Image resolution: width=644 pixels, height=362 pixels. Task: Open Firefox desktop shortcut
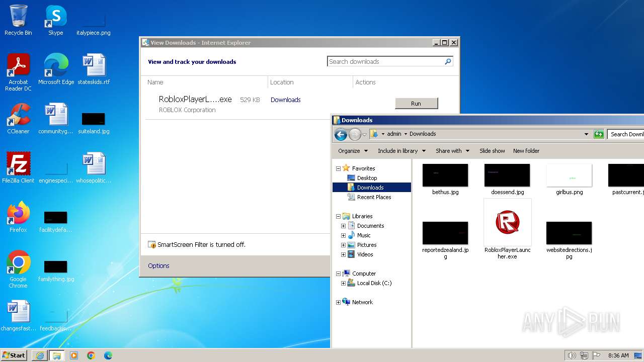pyautogui.click(x=18, y=217)
